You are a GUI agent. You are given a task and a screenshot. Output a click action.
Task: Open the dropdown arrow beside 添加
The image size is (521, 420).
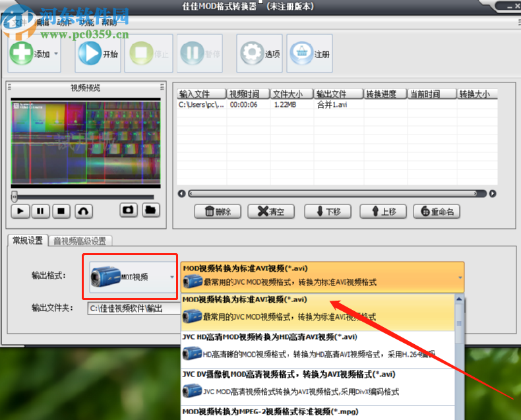[56, 53]
